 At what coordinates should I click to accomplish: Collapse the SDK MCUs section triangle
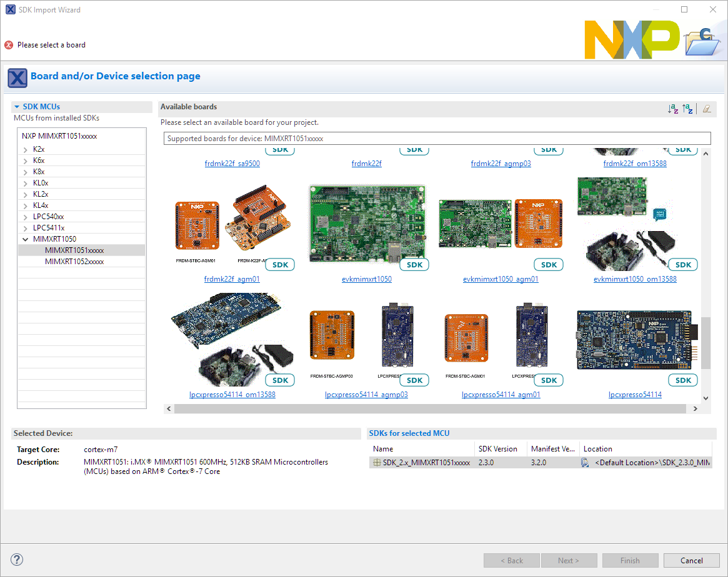click(17, 107)
